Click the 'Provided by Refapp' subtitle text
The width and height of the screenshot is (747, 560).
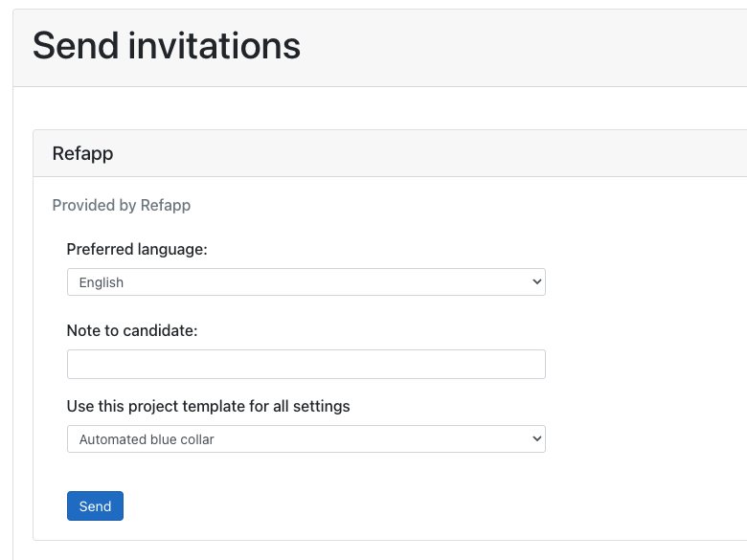click(x=122, y=205)
